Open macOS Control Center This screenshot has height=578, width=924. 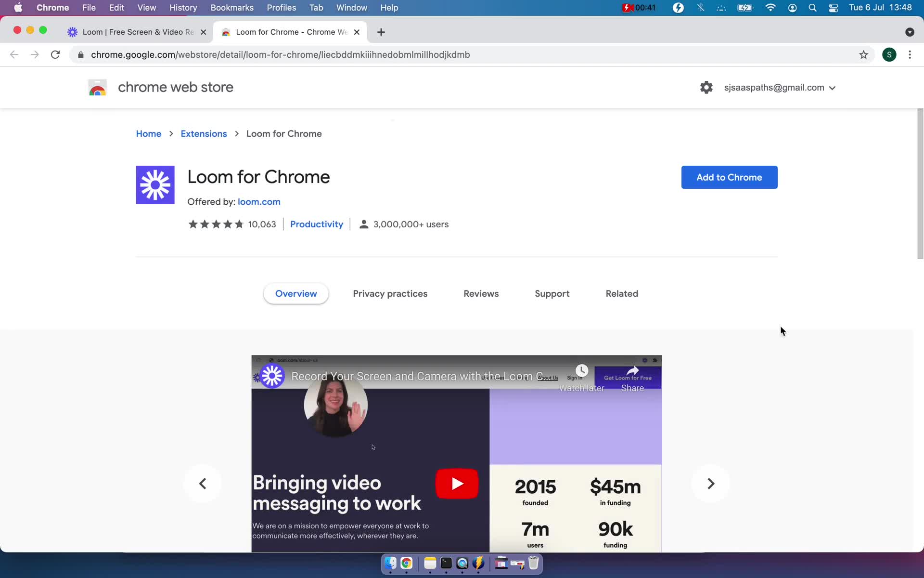click(x=834, y=8)
